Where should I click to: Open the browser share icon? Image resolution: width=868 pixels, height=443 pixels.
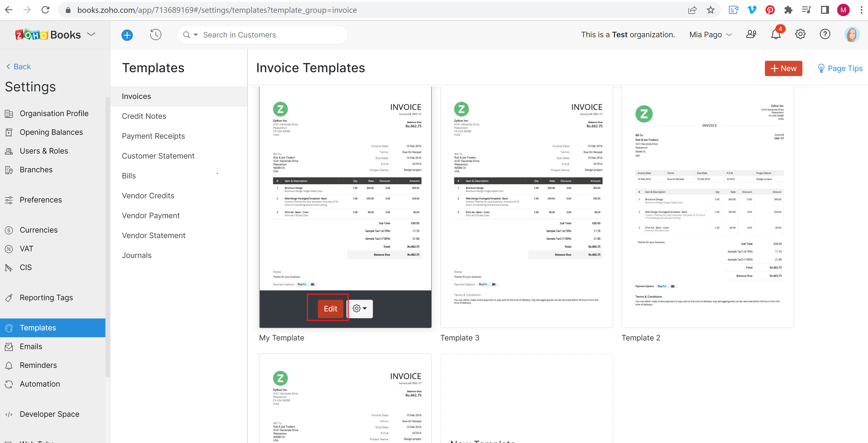692,10
